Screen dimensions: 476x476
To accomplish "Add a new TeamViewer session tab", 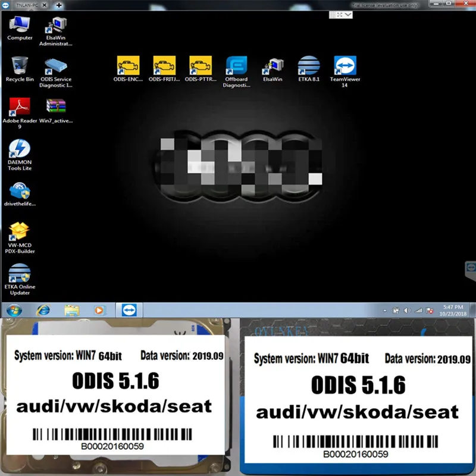I will 59,5.
